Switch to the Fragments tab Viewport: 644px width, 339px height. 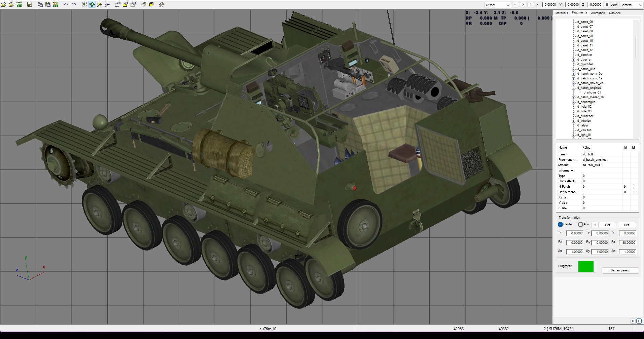(579, 12)
